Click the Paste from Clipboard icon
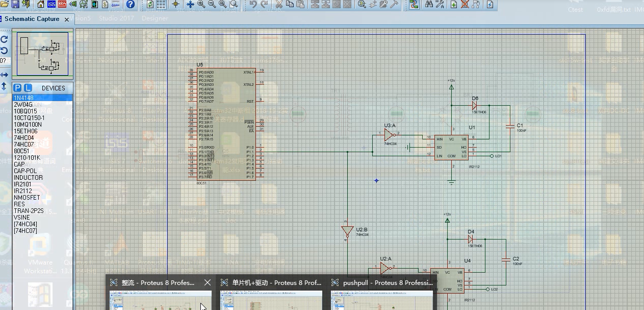 pos(300,4)
